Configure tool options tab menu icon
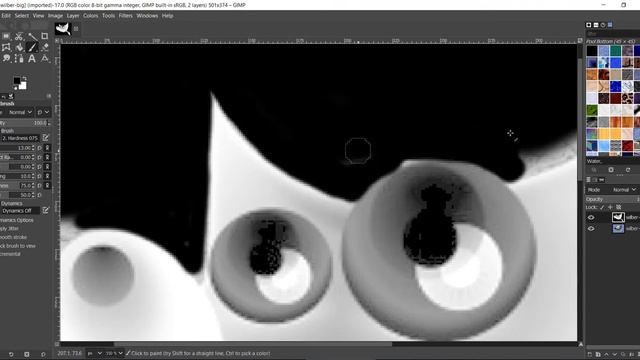 click(x=49, y=96)
